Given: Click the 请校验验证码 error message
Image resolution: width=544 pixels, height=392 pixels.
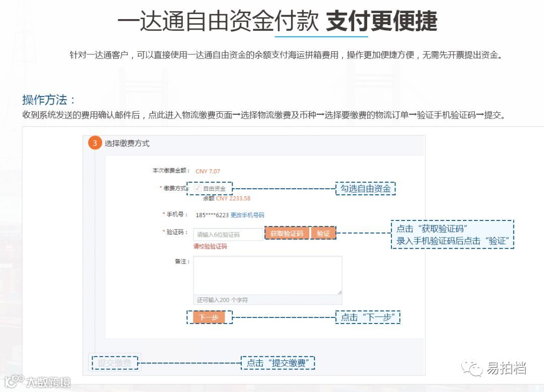Looking at the screenshot, I should (210, 247).
